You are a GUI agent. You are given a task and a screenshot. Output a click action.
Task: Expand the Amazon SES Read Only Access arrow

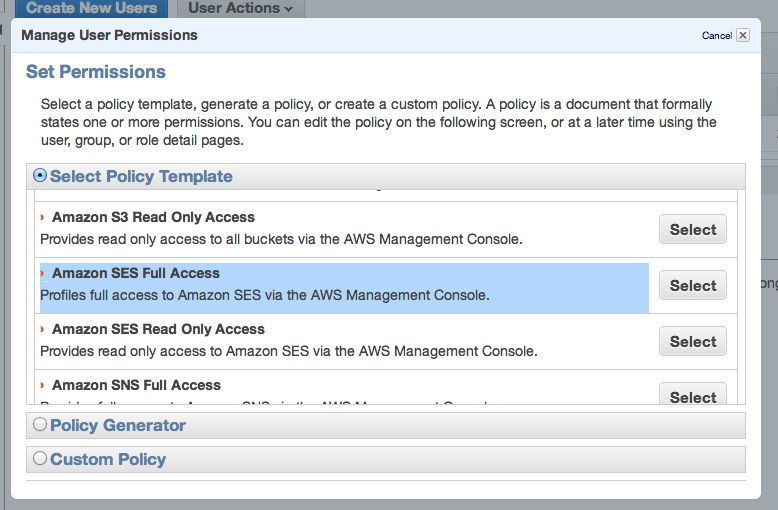coord(42,329)
